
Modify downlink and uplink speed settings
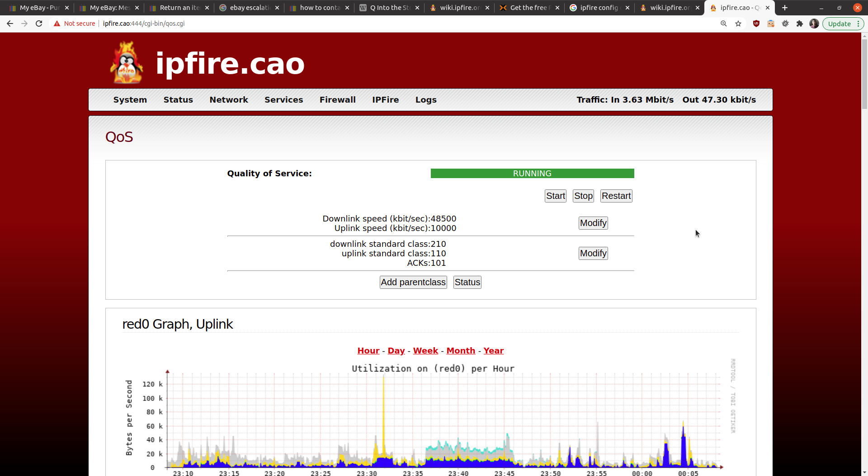pos(593,223)
